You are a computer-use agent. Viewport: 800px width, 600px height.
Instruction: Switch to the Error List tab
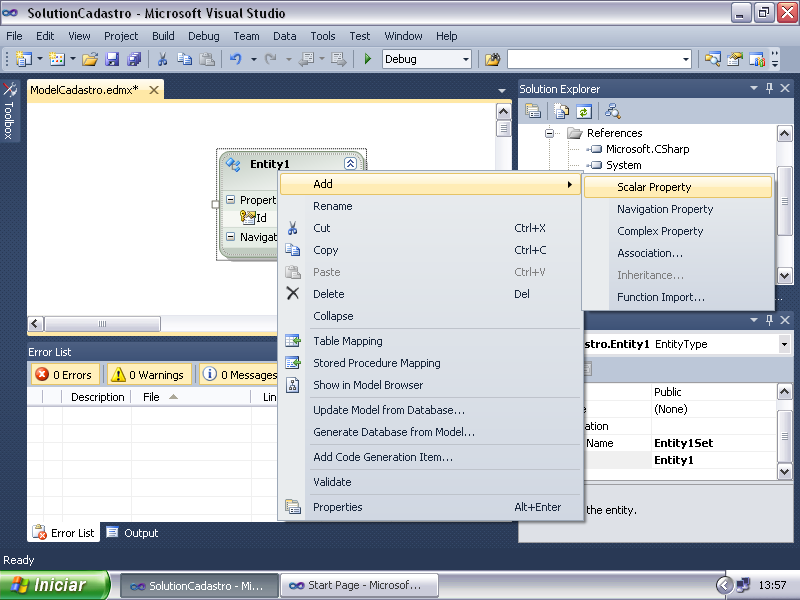point(63,533)
